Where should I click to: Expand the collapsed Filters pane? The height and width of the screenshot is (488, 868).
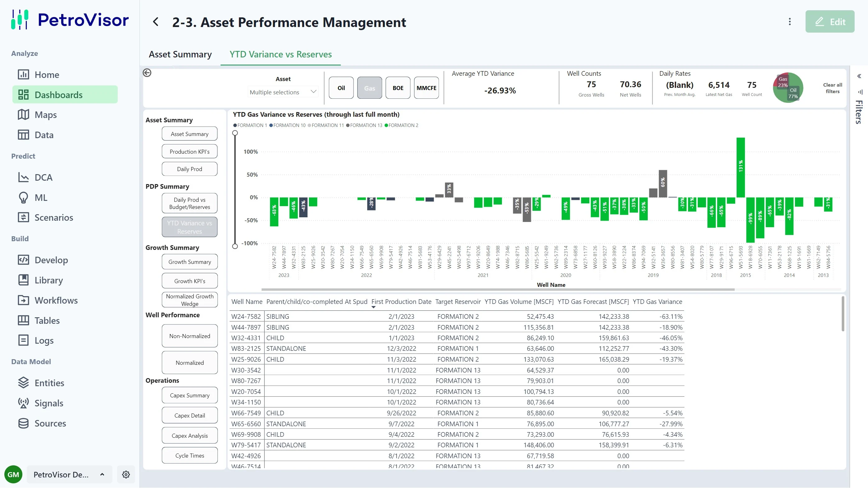[859, 76]
